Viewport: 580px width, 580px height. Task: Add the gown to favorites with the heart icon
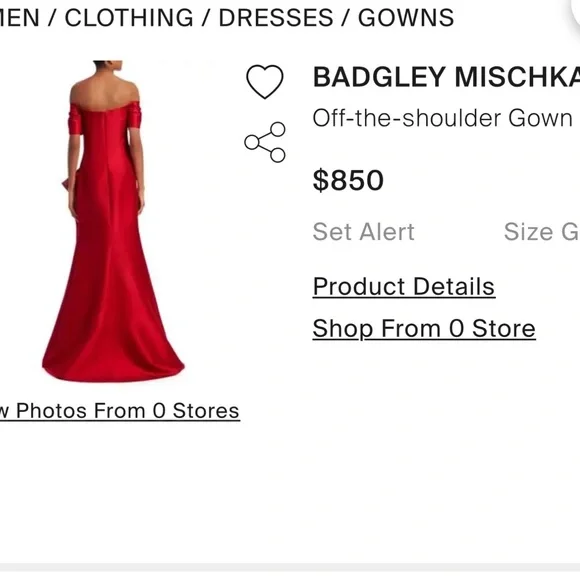click(265, 81)
